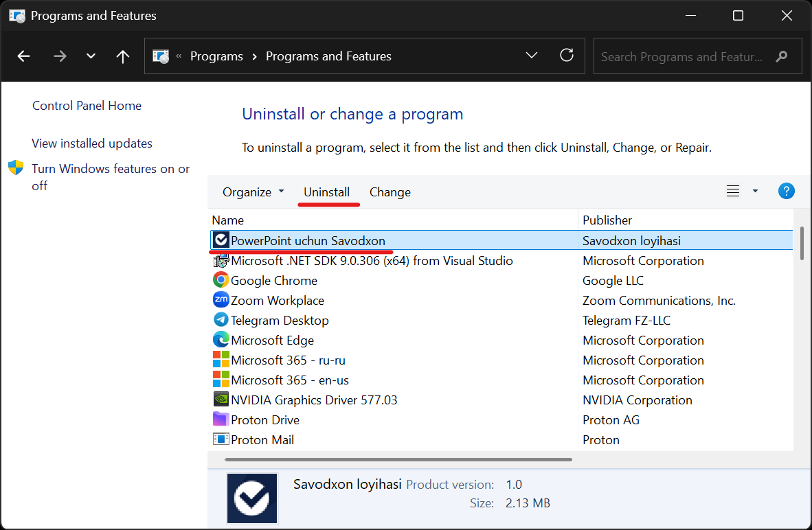
Task: Click Change in the toolbar
Action: pyautogui.click(x=390, y=192)
